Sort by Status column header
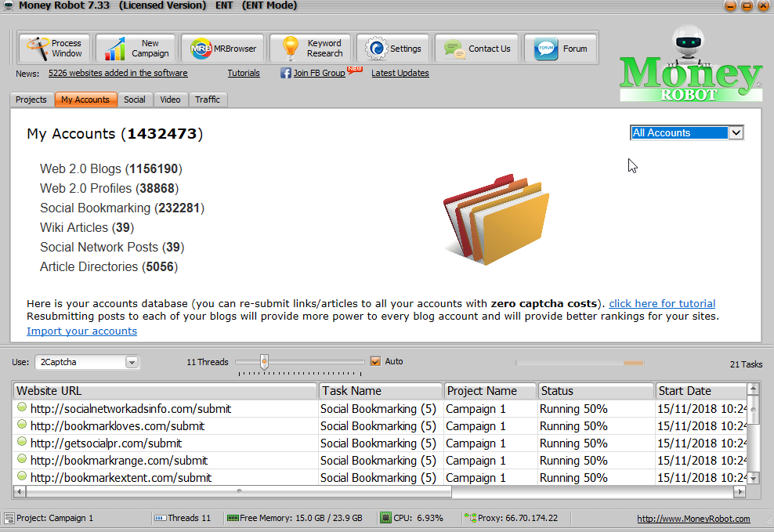Screen dimensions: 774x532 tap(596, 391)
